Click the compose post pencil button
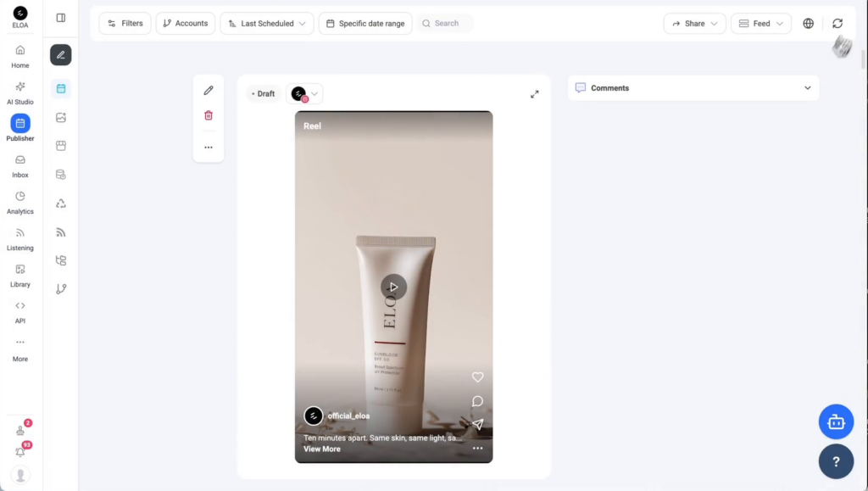 pos(61,55)
